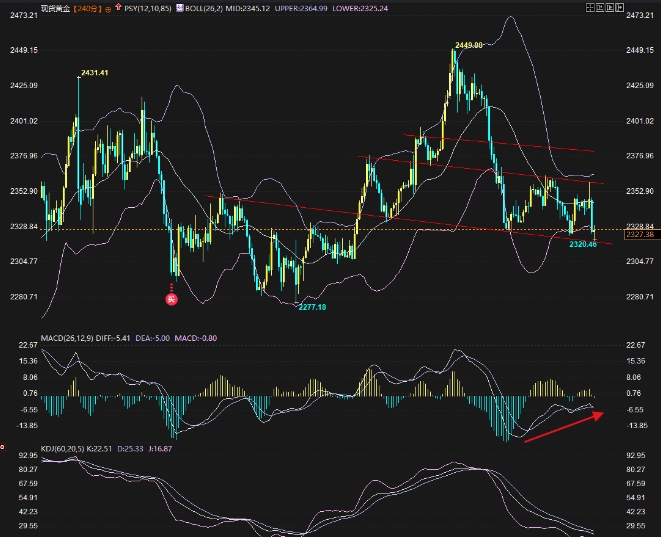Click the DIFF:-5.41 value
This screenshot has height=537, width=661.
pyautogui.click(x=113, y=338)
